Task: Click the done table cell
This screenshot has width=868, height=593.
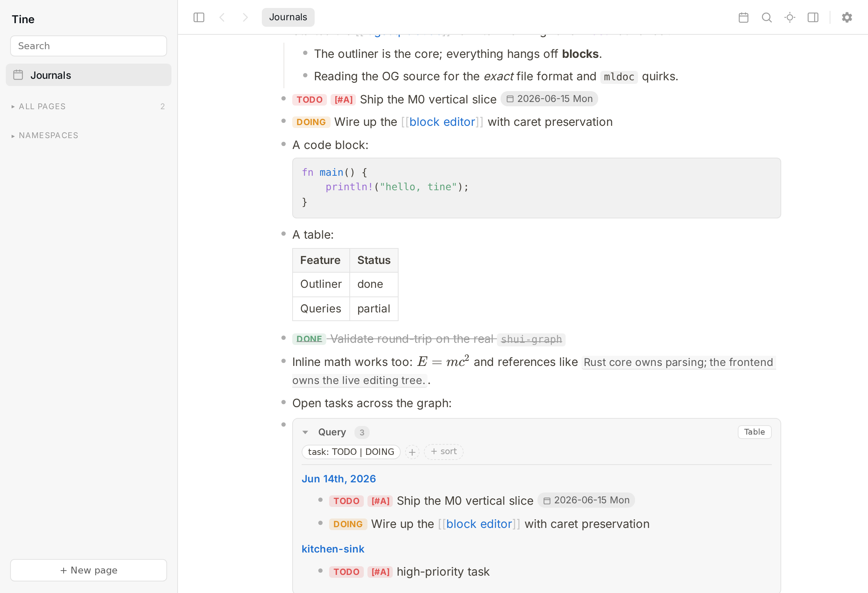Action: tap(374, 285)
